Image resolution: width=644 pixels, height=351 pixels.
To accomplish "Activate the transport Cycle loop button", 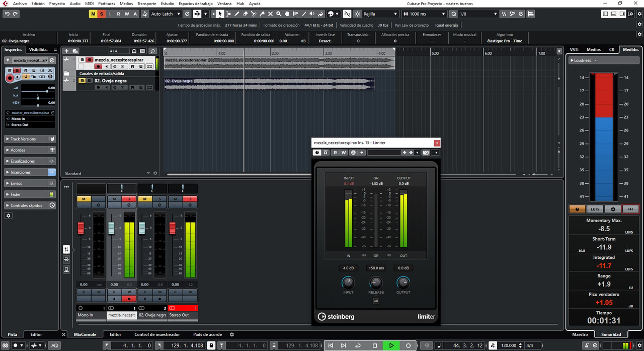I will [358, 345].
